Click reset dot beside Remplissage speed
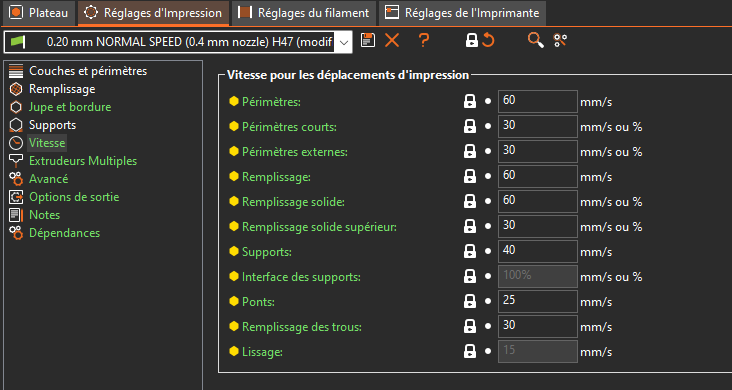The width and height of the screenshot is (732, 390). (488, 176)
